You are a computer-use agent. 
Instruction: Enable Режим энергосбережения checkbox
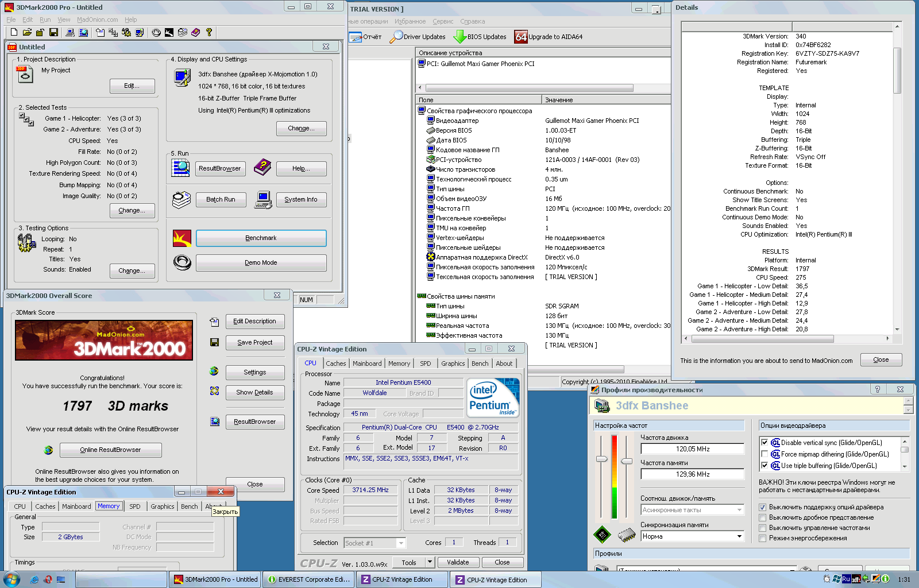tap(763, 538)
